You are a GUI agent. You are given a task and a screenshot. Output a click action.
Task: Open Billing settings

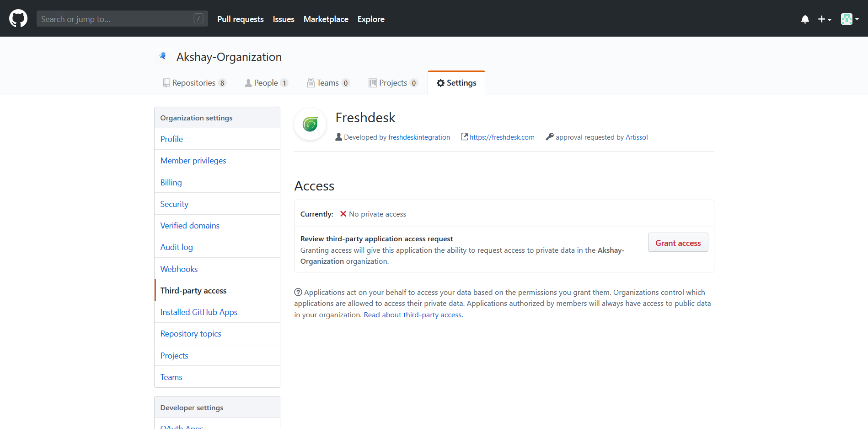coord(217,182)
